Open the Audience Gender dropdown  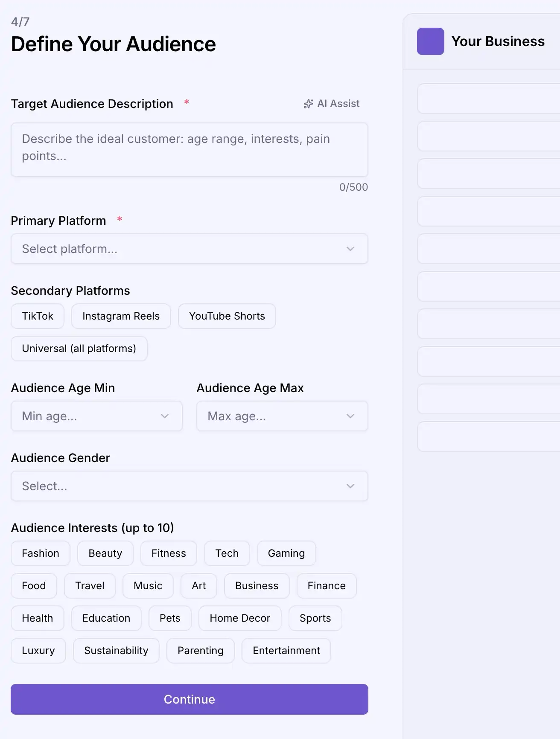190,486
